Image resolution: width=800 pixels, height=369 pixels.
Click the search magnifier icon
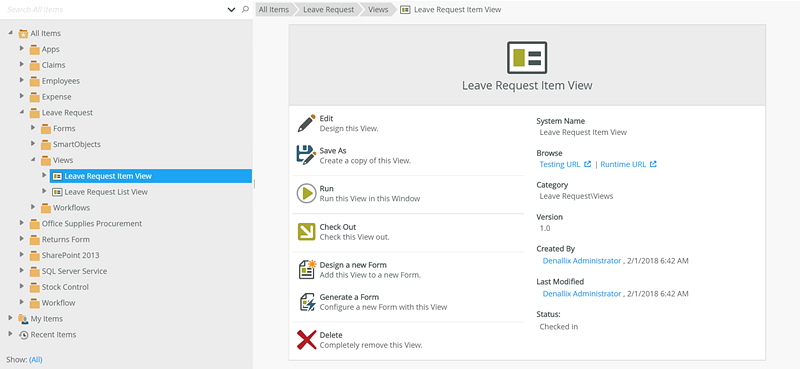pos(245,9)
